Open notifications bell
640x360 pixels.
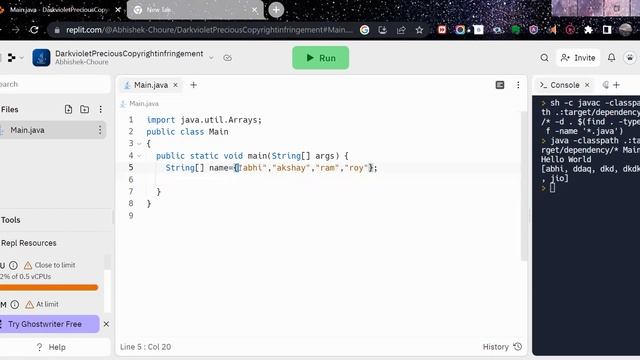tap(611, 58)
